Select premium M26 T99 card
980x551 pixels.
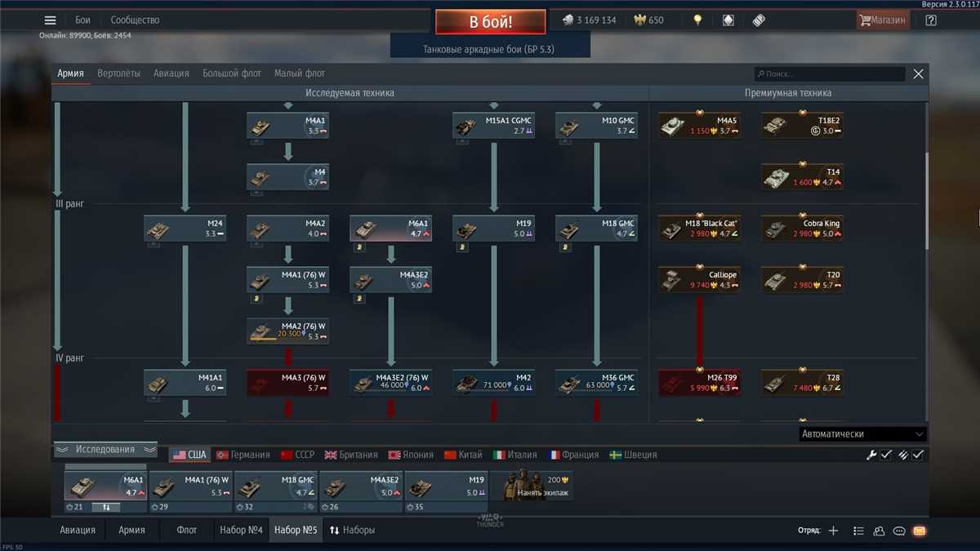click(700, 383)
